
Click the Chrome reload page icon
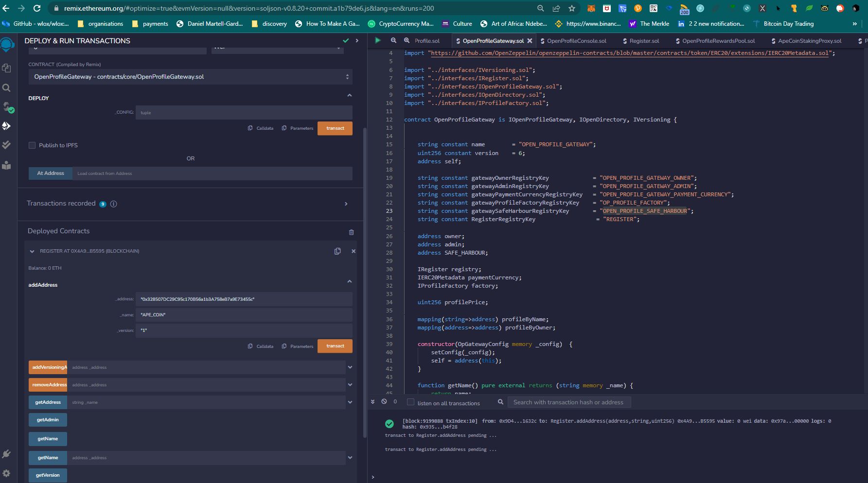pos(37,8)
